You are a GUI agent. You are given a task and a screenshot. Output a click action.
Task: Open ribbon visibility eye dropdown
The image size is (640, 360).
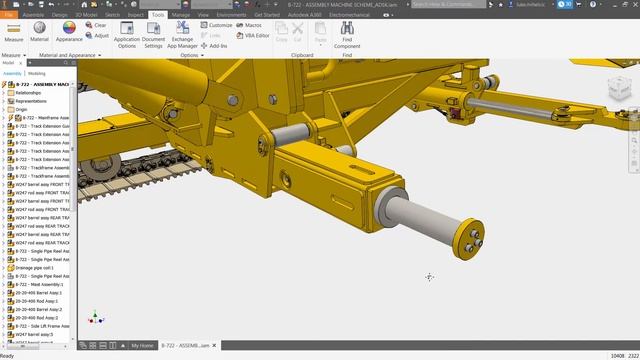pos(388,15)
